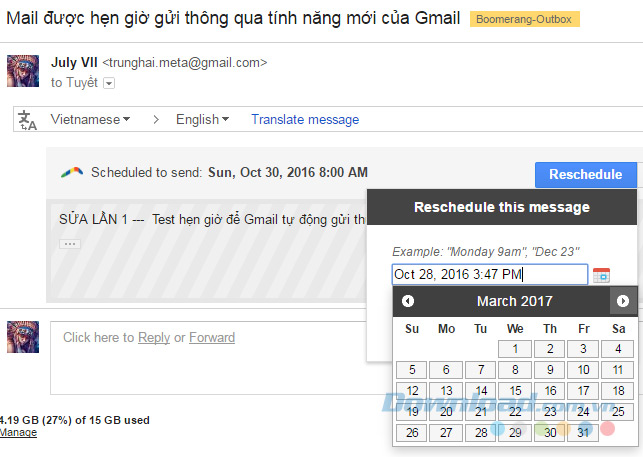Select March 3 in calendar
The image size is (643, 457).
pyautogui.click(x=583, y=349)
